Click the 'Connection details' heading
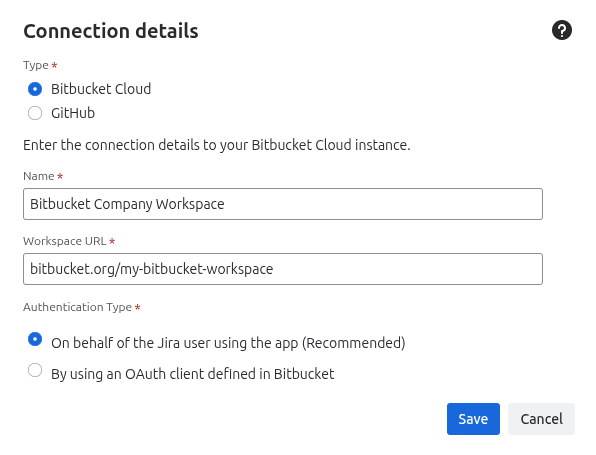 [x=111, y=31]
